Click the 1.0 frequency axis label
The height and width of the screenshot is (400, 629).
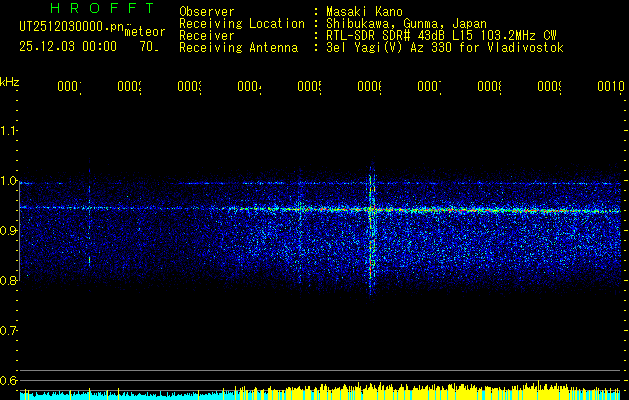click(x=8, y=181)
